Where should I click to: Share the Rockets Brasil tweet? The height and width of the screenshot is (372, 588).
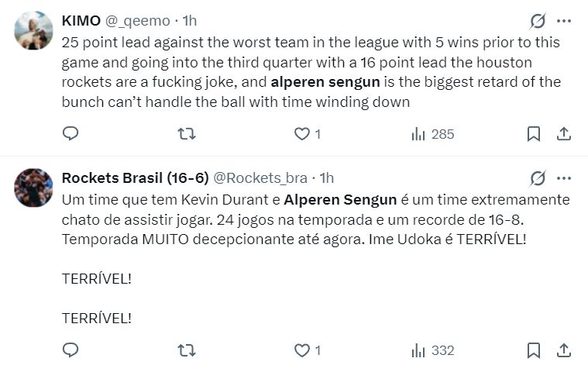[564, 350]
